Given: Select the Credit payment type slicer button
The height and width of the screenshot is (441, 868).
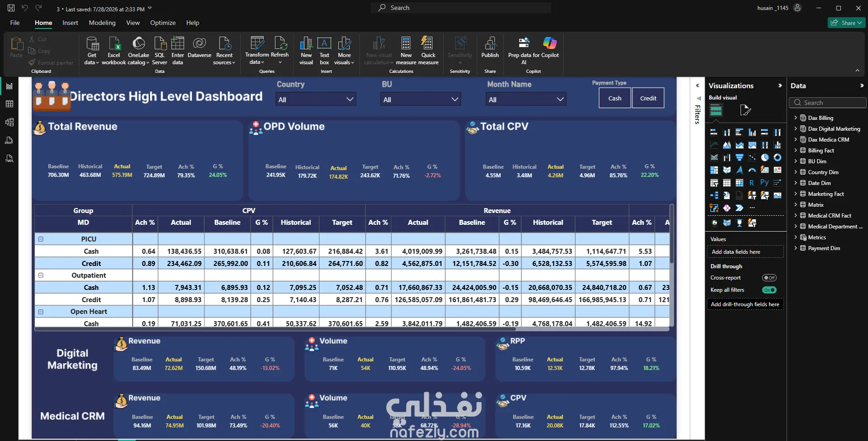Looking at the screenshot, I should (x=648, y=98).
